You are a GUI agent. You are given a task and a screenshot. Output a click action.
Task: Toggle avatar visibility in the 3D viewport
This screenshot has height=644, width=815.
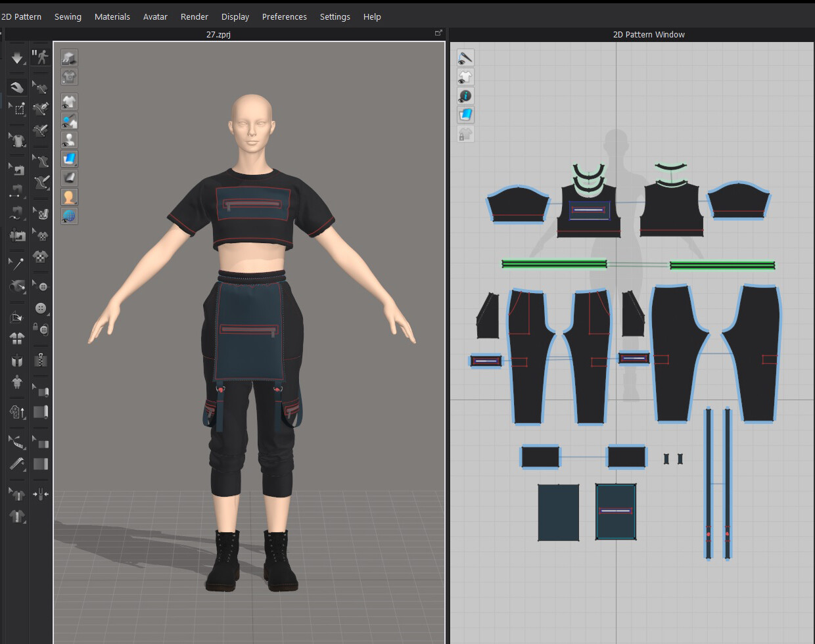point(69,139)
